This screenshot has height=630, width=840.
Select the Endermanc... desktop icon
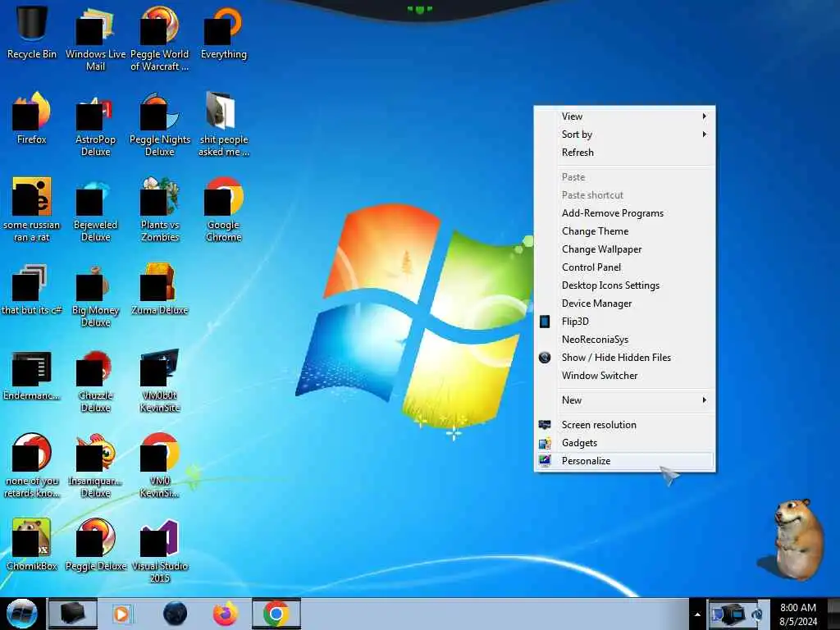pyautogui.click(x=31, y=375)
